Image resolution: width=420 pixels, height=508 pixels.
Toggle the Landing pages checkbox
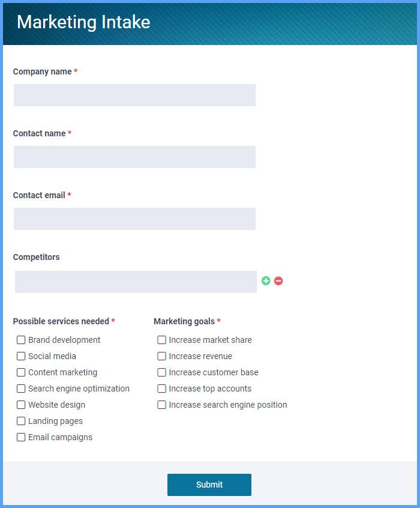tap(21, 421)
